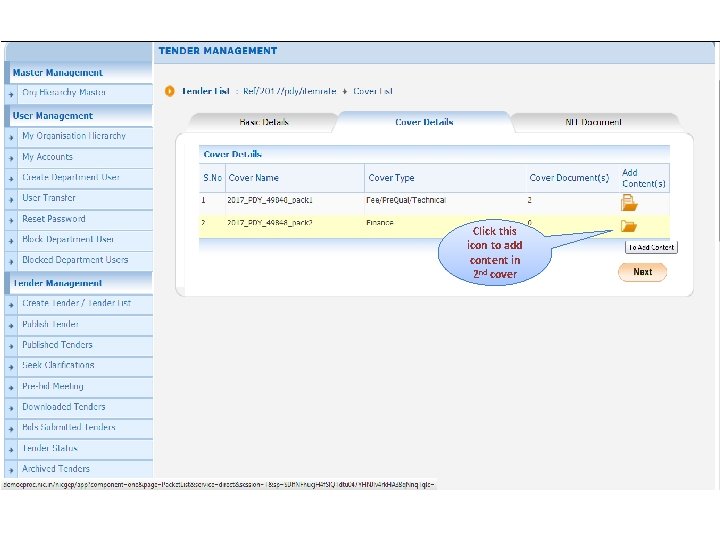Click the arrow icon beside Blocked Department Users

point(11,262)
